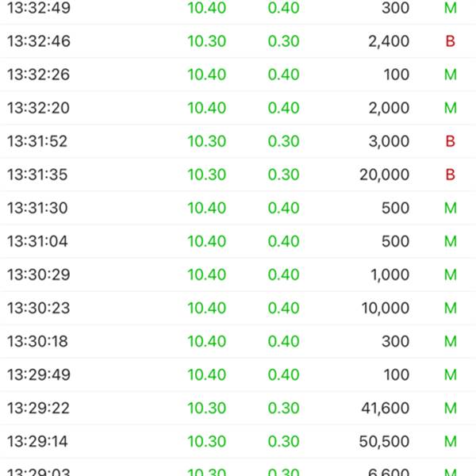Screen dimensions: 476x476
Task: Tap the 20,000 volume trade at 13:31:35
Action: pyautogui.click(x=238, y=175)
